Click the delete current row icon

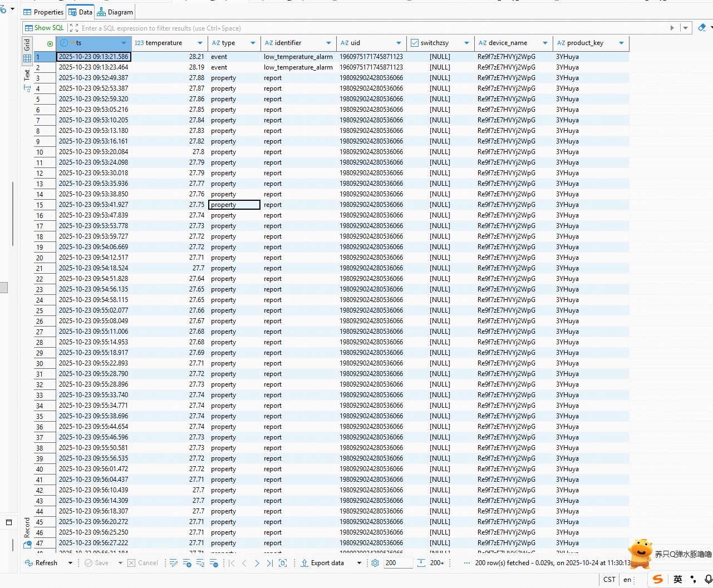click(x=214, y=563)
